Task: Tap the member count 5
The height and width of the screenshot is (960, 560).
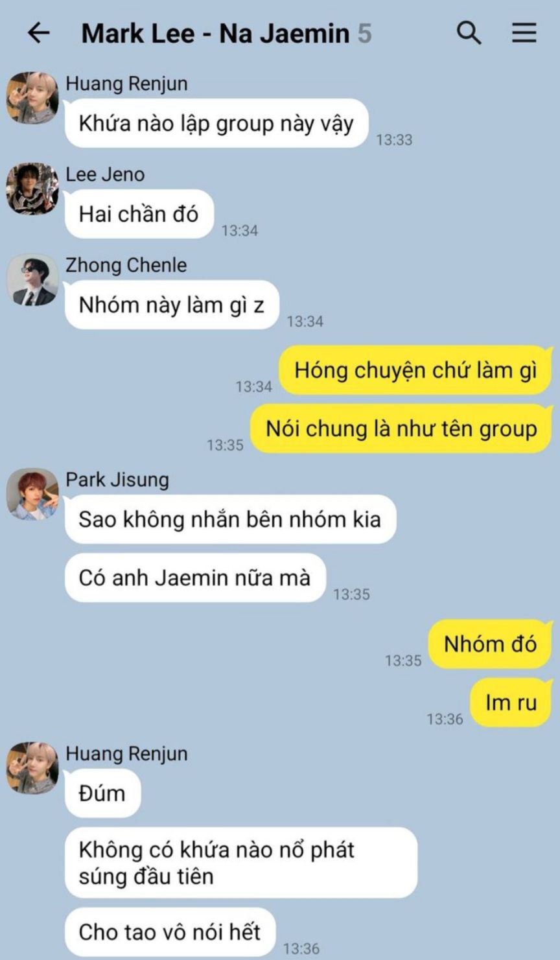Action: pyautogui.click(x=365, y=33)
